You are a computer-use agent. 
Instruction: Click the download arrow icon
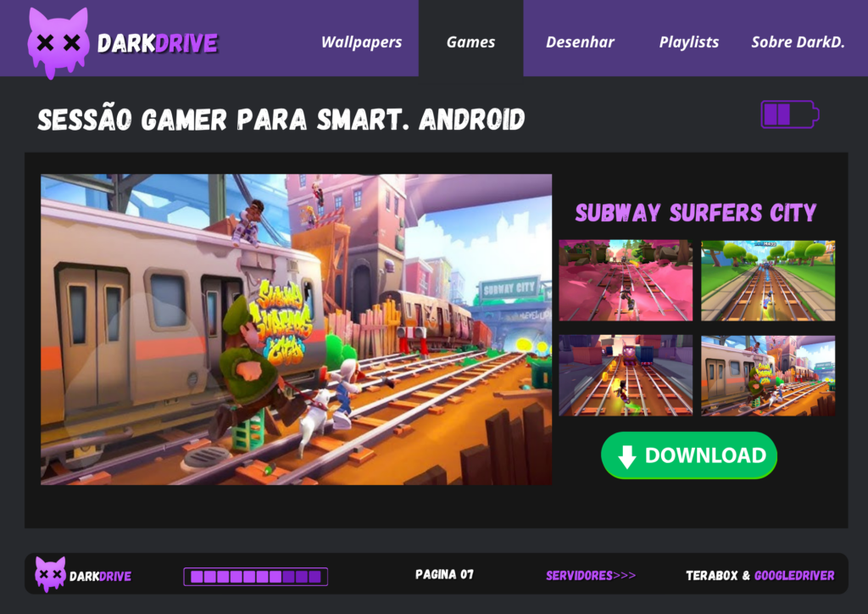point(626,457)
